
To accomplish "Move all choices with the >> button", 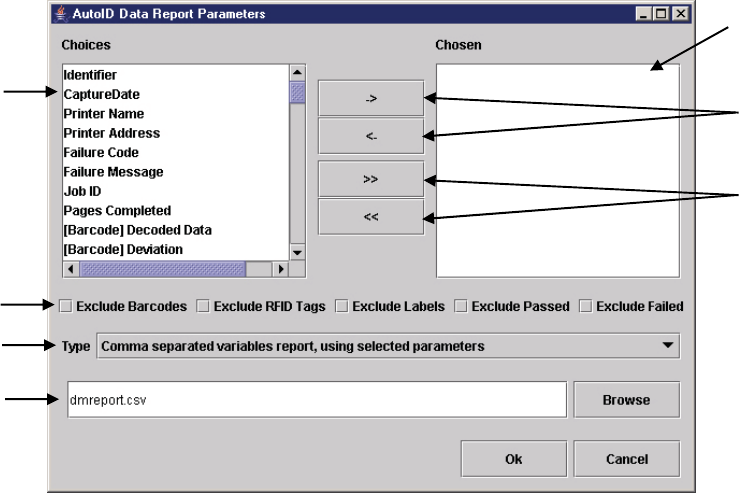I will coord(371,179).
